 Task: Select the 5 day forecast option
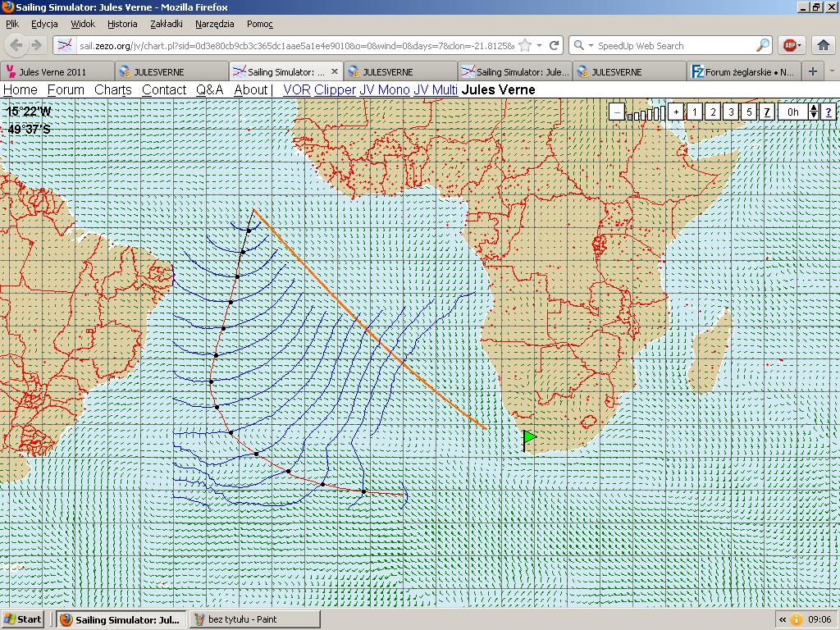click(x=749, y=112)
